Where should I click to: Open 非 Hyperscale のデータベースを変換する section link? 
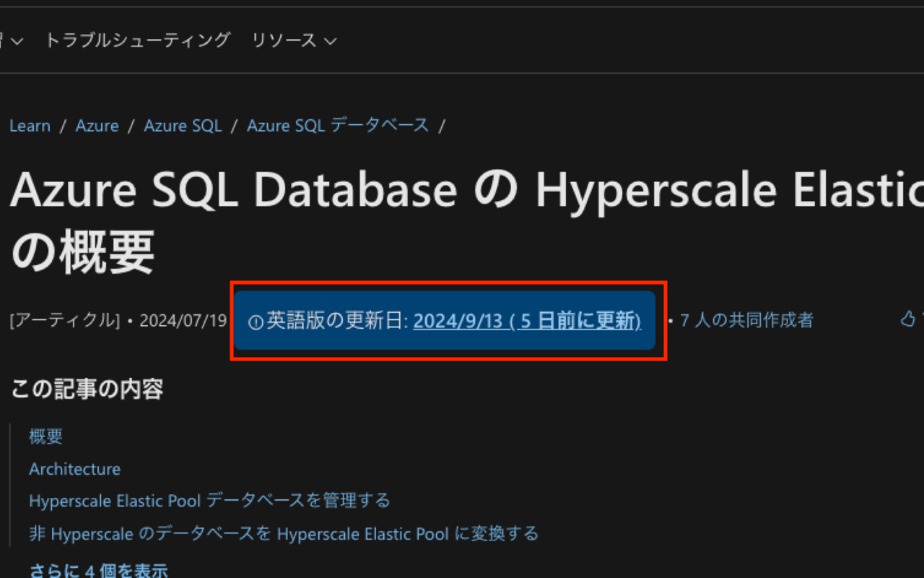click(x=284, y=534)
